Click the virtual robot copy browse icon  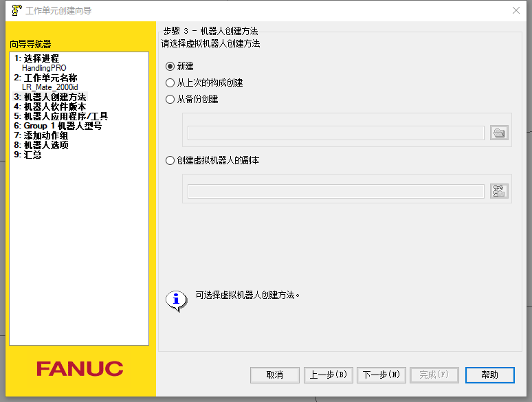pos(499,191)
